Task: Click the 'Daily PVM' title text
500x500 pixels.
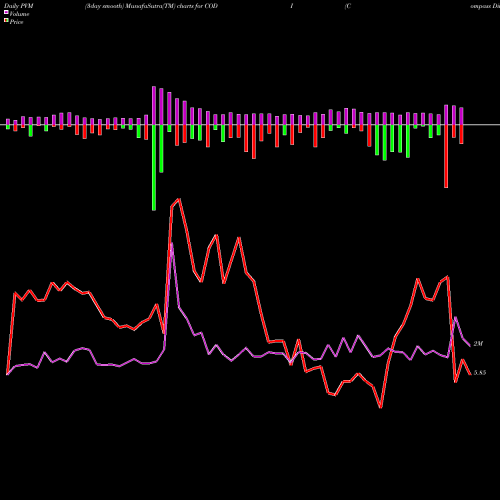Action: (x=18, y=6)
